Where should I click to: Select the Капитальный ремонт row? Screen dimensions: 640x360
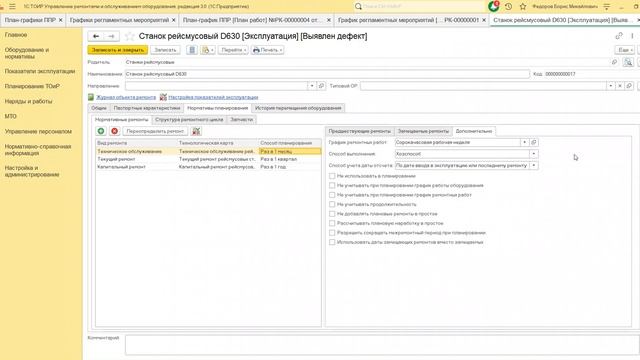coord(208,167)
